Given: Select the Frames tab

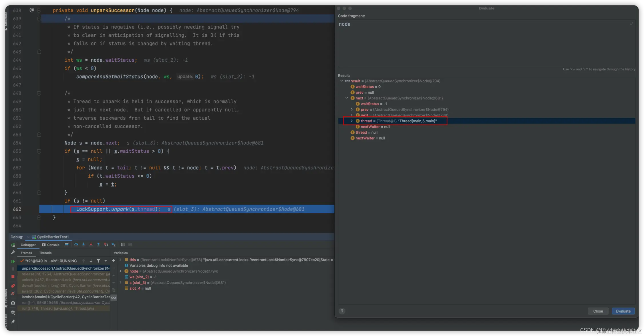Looking at the screenshot, I should coord(26,253).
